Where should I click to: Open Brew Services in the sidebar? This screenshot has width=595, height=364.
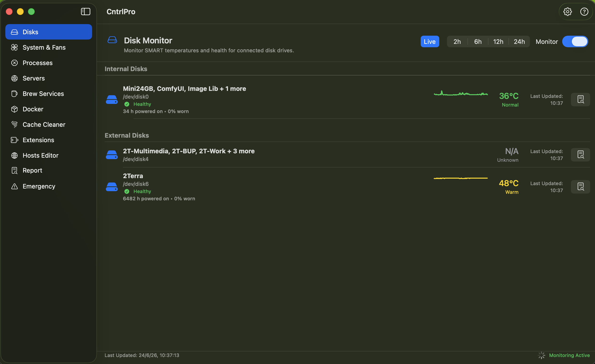point(48,94)
